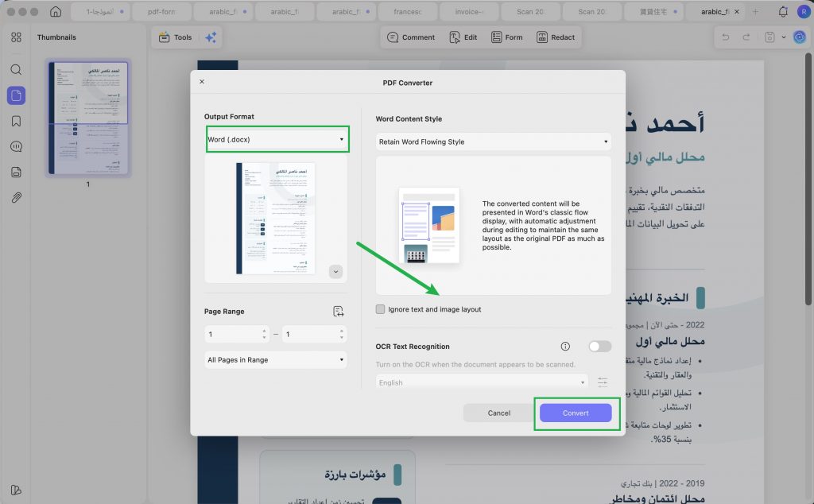Viewport: 814px width, 504px height.
Task: Open OCR settings sliders icon
Action: [x=603, y=382]
